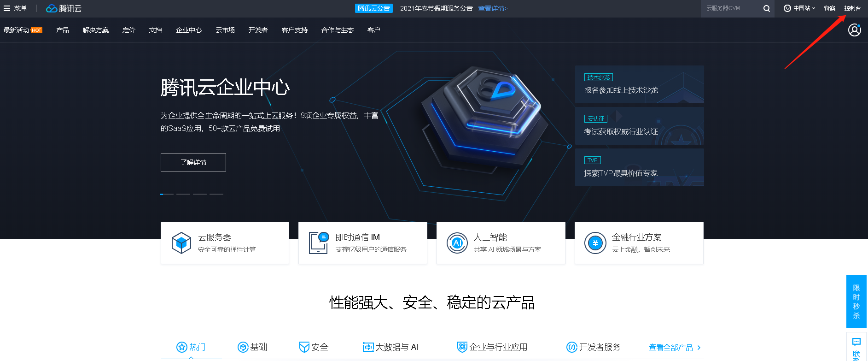Image resolution: width=868 pixels, height=361 pixels.
Task: Select the fourth carousel slide indicator
Action: [x=216, y=194]
